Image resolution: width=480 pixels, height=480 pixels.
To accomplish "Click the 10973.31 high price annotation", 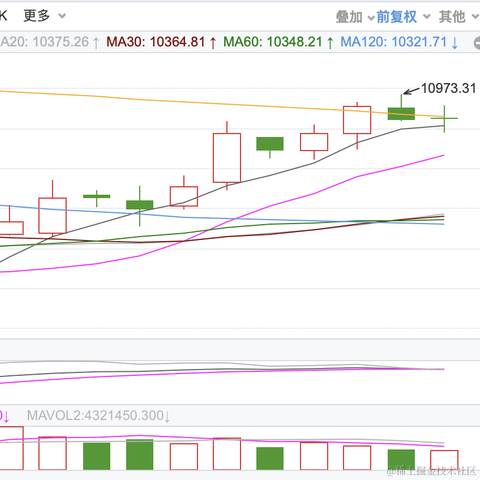I will coord(448,88).
